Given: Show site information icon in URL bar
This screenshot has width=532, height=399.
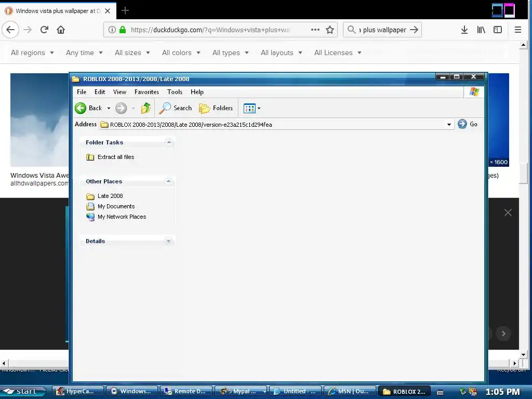Looking at the screenshot, I should pyautogui.click(x=112, y=30).
